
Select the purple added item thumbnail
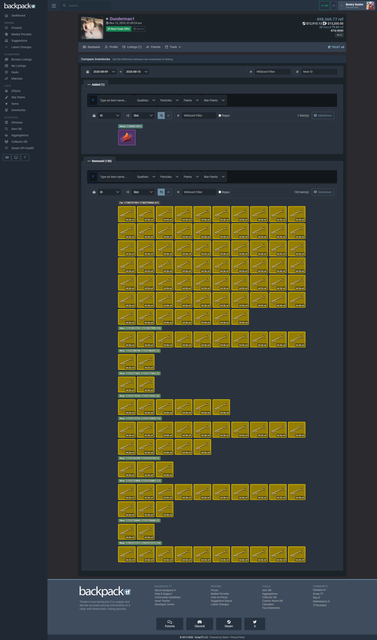[x=127, y=138]
